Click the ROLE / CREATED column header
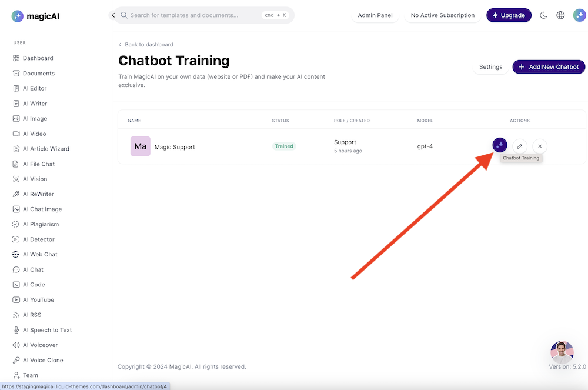The image size is (588, 390). [x=352, y=121]
